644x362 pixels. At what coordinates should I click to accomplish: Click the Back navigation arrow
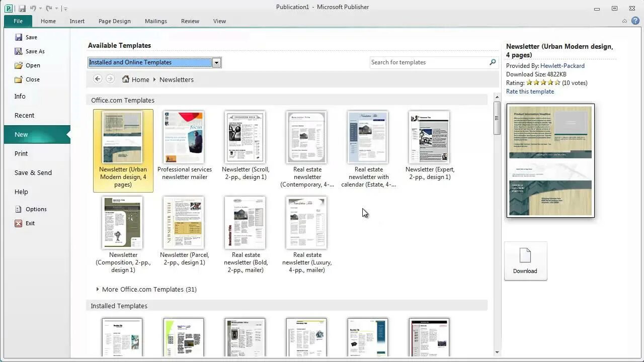[x=98, y=79]
